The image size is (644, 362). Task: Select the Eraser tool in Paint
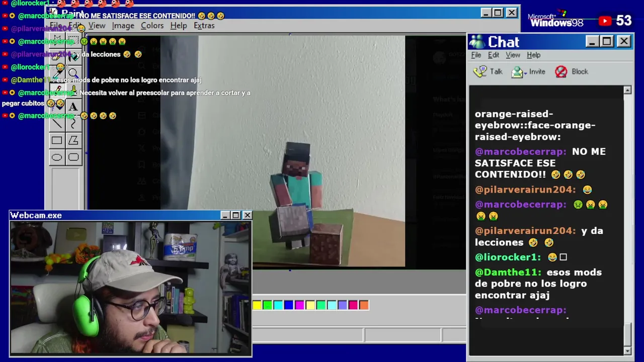pyautogui.click(x=57, y=56)
